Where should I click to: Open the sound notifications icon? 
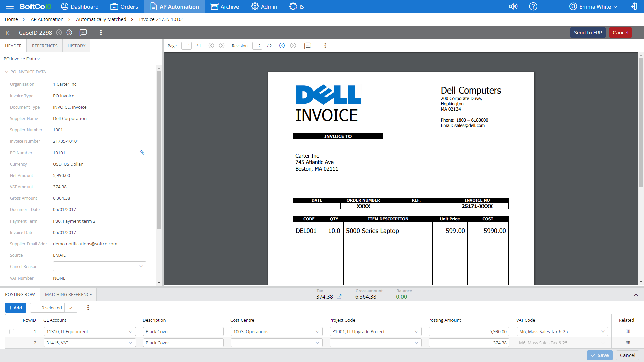coord(513,6)
